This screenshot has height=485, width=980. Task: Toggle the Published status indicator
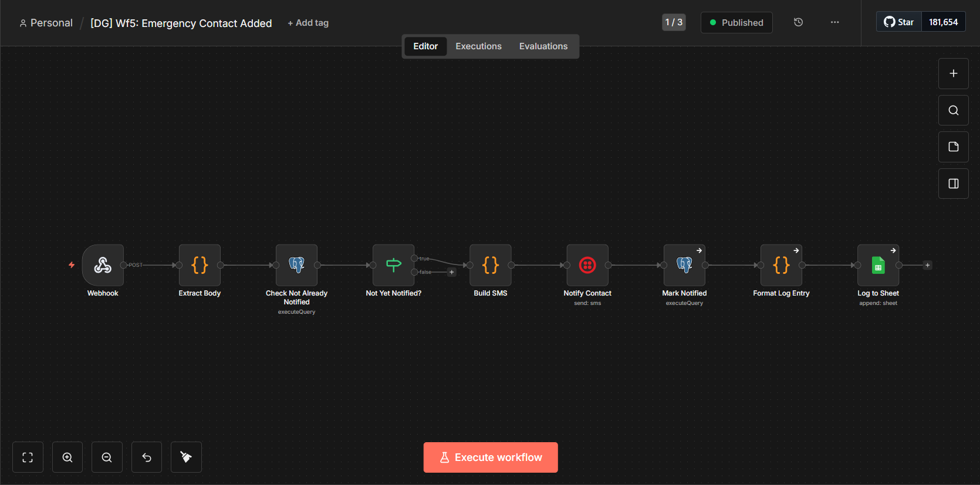[736, 23]
